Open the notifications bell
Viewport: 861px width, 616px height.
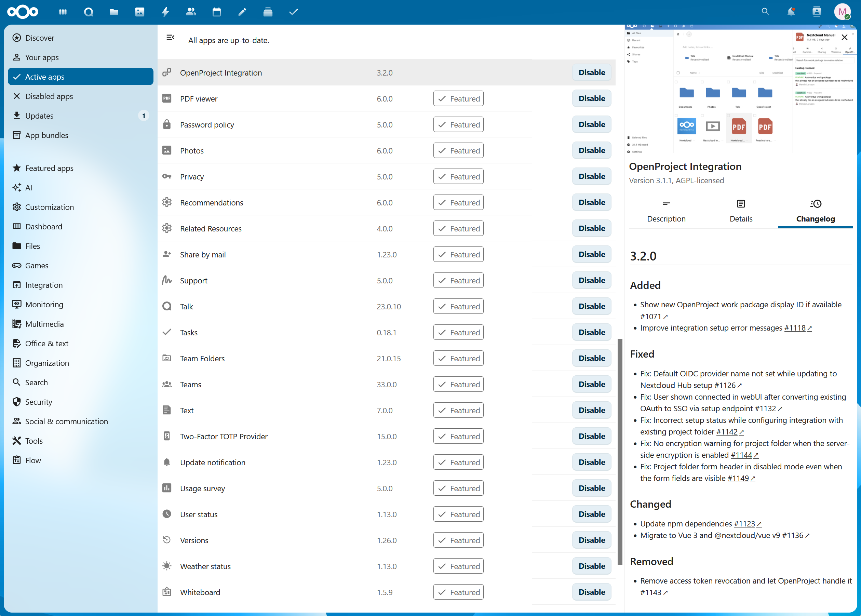[791, 12]
